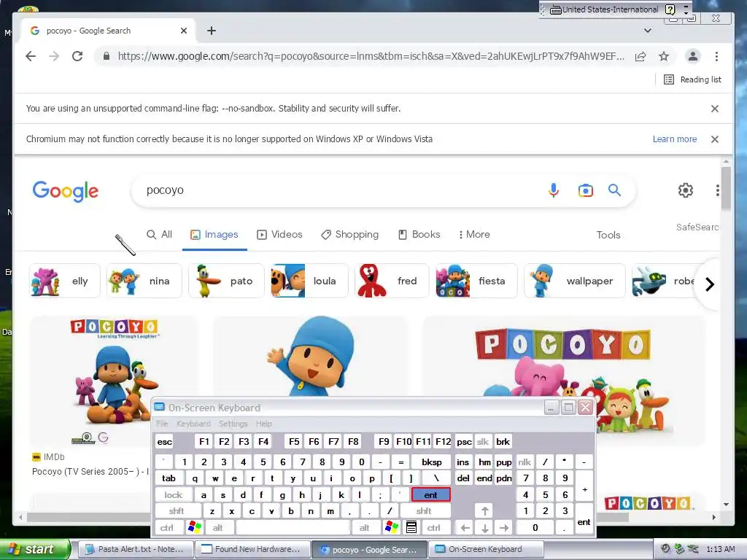The image size is (747, 560).
Task: Dismiss the no-sandbox warning bar
Action: pyautogui.click(x=715, y=109)
